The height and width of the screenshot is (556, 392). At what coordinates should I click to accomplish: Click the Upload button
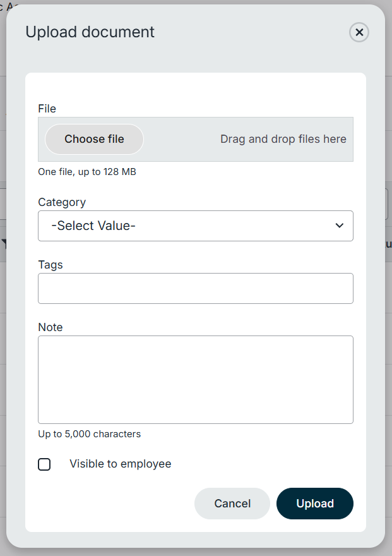pos(315,504)
